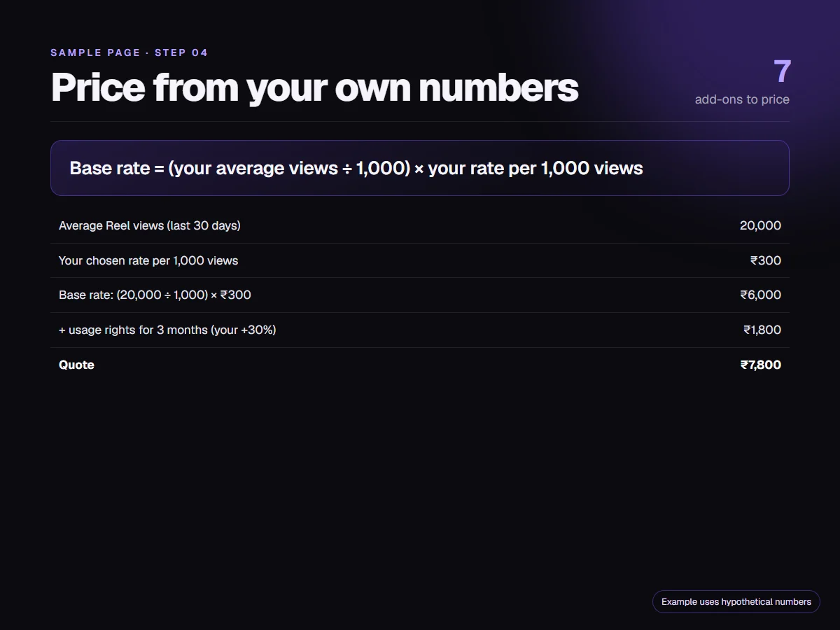
Task: Select the 'Base rate: (20,000 ÷ 1,000) × ₹300' row label
Action: (x=155, y=295)
